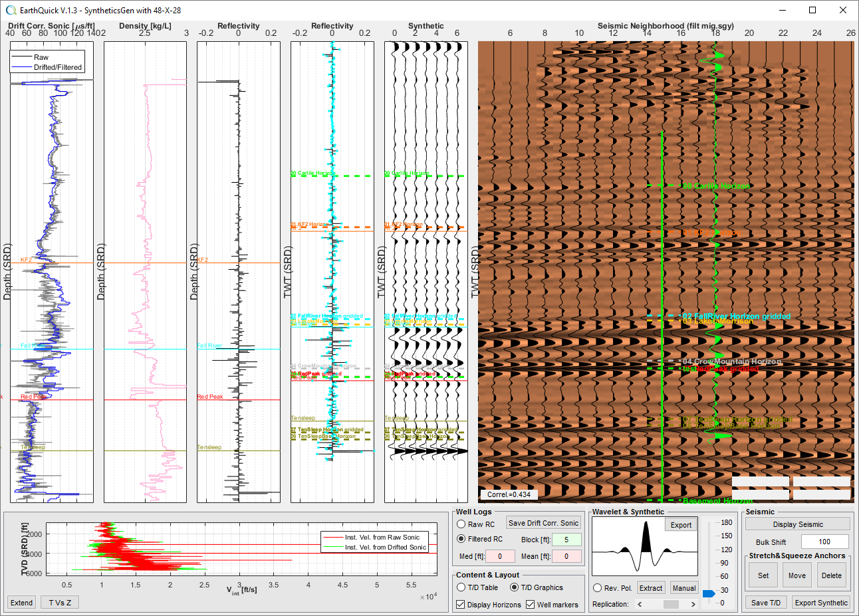Click the Mean [ft] input field

[566, 556]
